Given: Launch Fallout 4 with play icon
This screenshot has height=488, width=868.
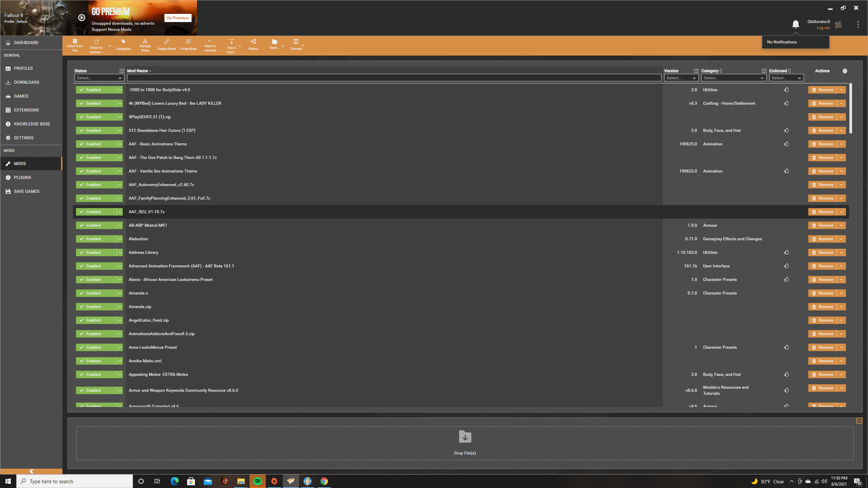Looking at the screenshot, I should click(82, 18).
